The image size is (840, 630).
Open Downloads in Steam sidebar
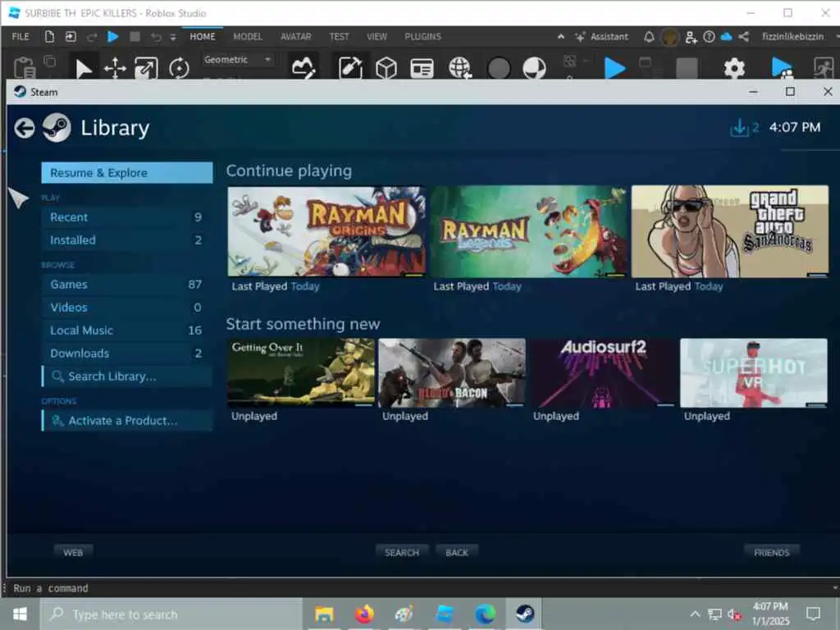(127, 354)
